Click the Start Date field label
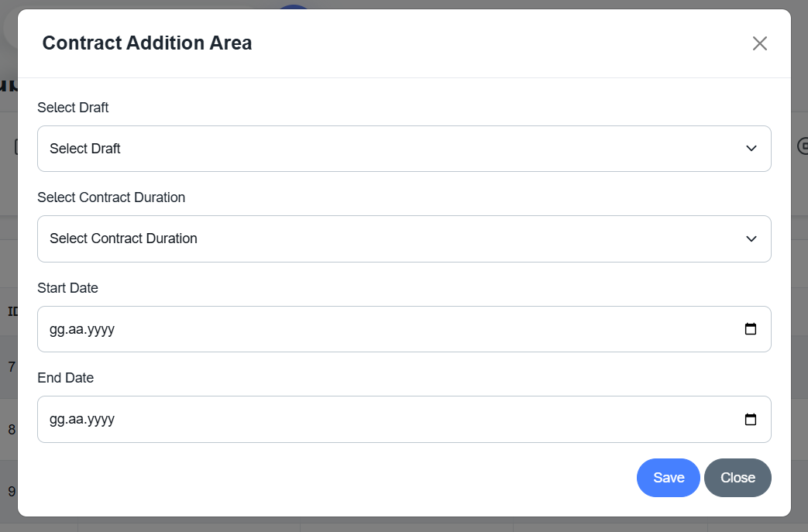 pyautogui.click(x=67, y=288)
